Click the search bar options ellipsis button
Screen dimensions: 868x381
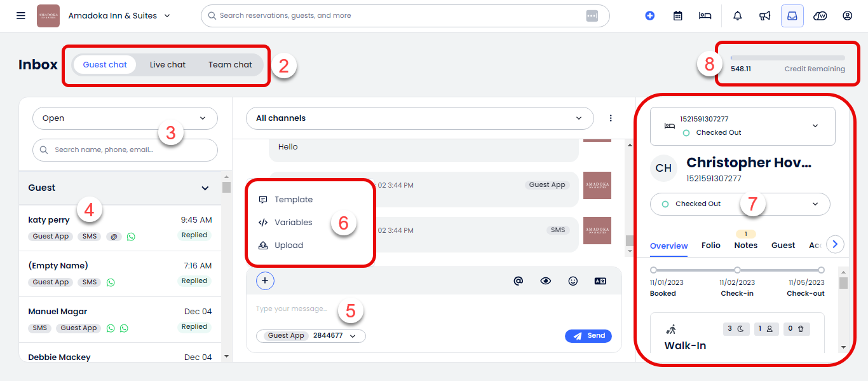tap(592, 16)
